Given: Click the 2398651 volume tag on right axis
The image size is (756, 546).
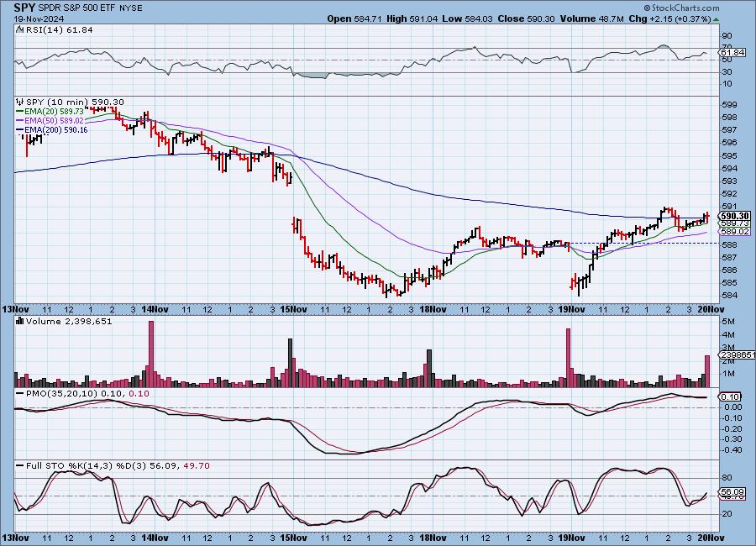Looking at the screenshot, I should tap(738, 354).
